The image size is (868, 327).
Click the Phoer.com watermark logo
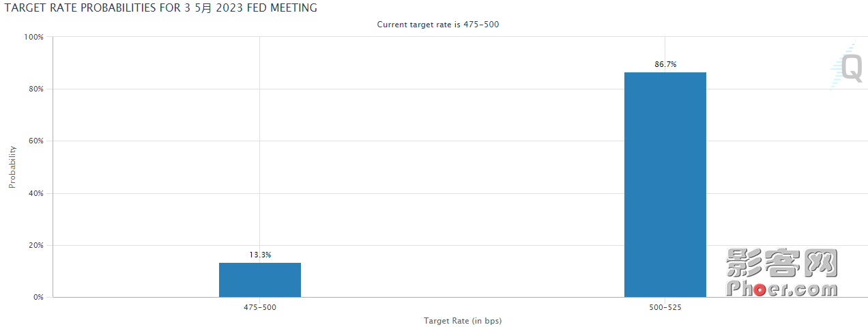[x=782, y=272]
